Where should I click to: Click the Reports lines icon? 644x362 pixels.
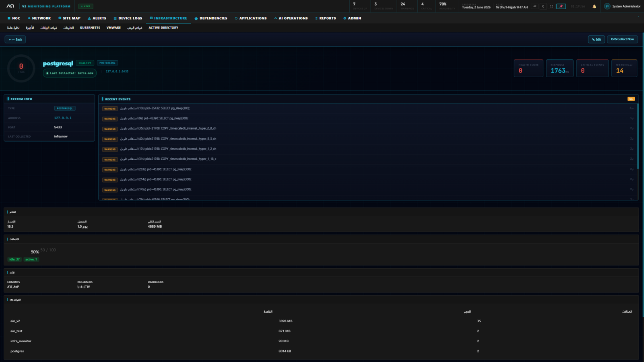pos(316,18)
